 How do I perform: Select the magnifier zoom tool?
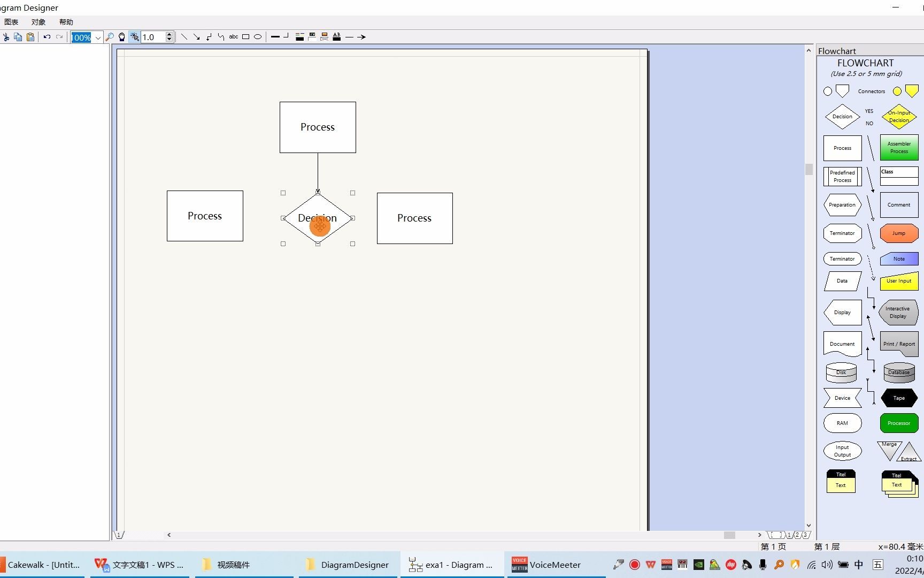[x=110, y=37]
